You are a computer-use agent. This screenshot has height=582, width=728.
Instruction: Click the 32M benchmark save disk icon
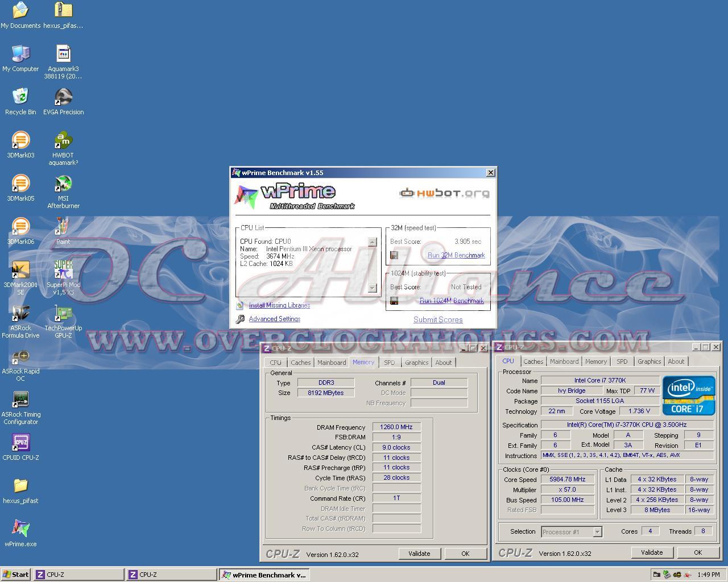click(x=394, y=255)
